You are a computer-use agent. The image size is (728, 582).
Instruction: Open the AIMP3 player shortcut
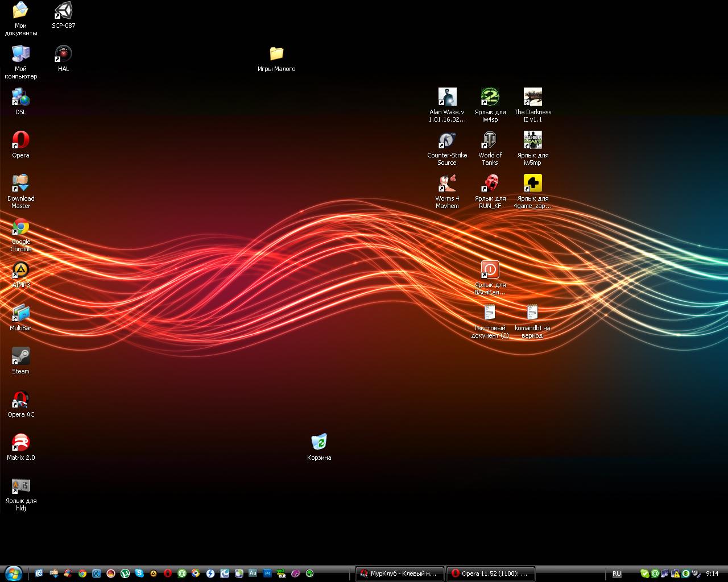(20, 271)
